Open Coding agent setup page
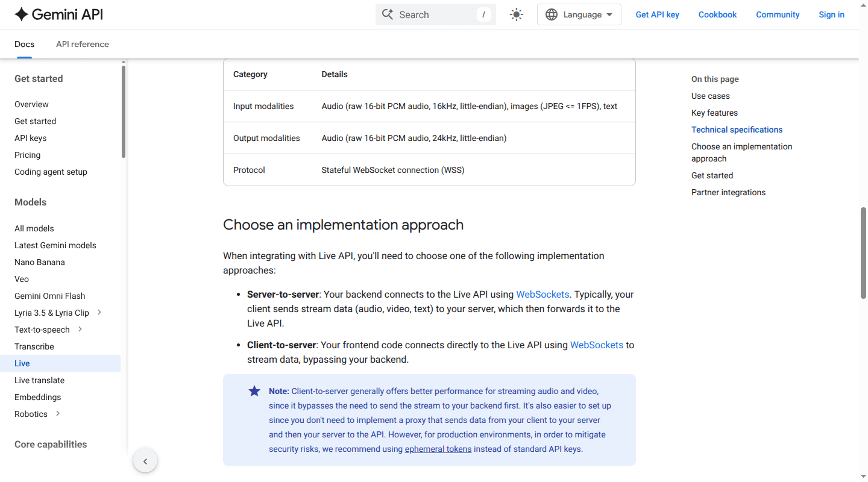The width and height of the screenshot is (868, 482). tap(51, 172)
